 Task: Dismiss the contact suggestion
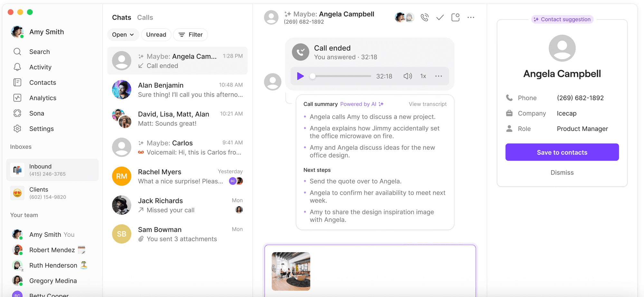(x=562, y=173)
